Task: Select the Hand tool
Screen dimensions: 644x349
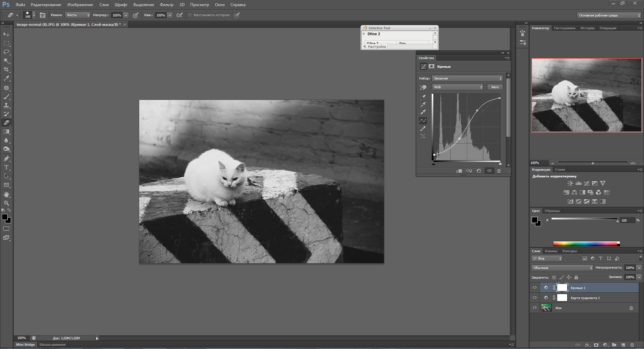Action: click(x=6, y=194)
